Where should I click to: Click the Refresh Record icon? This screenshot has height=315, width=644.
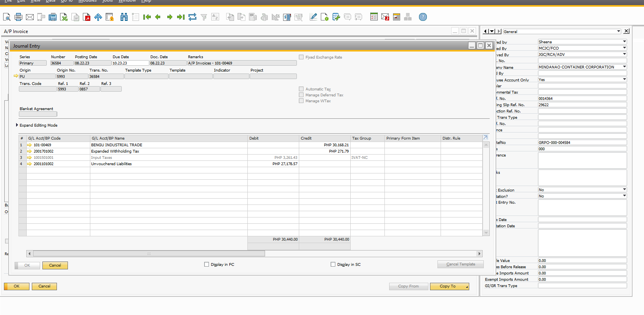click(x=192, y=17)
